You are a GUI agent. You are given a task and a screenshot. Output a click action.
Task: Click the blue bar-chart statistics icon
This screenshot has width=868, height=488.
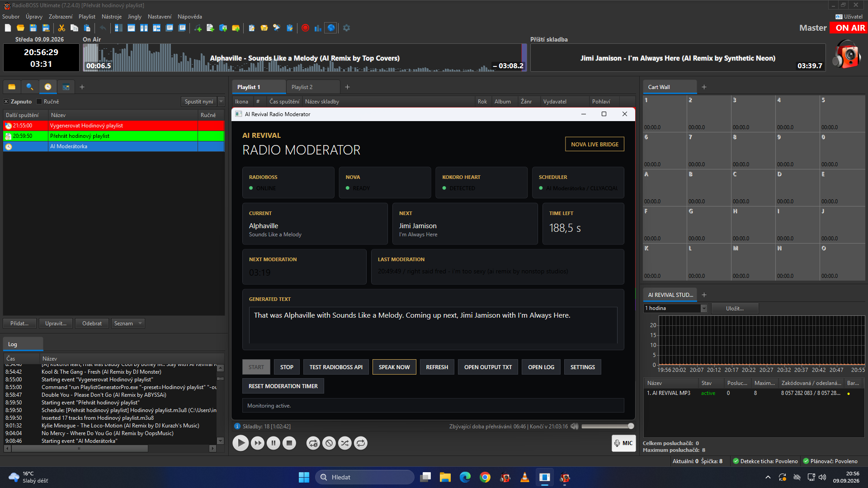[x=318, y=28]
